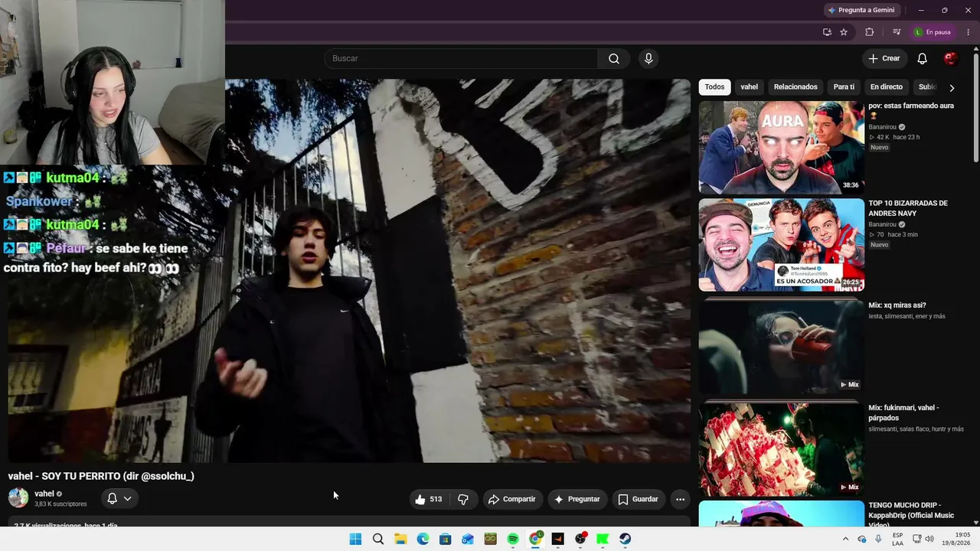Open more actions ellipsis under the video
The image size is (980, 551).
click(x=680, y=499)
